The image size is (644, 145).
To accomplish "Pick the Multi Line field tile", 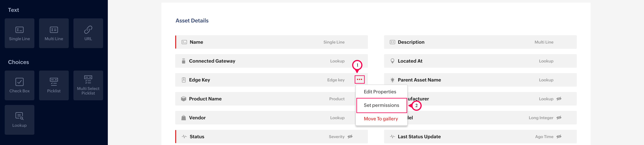I will (54, 33).
